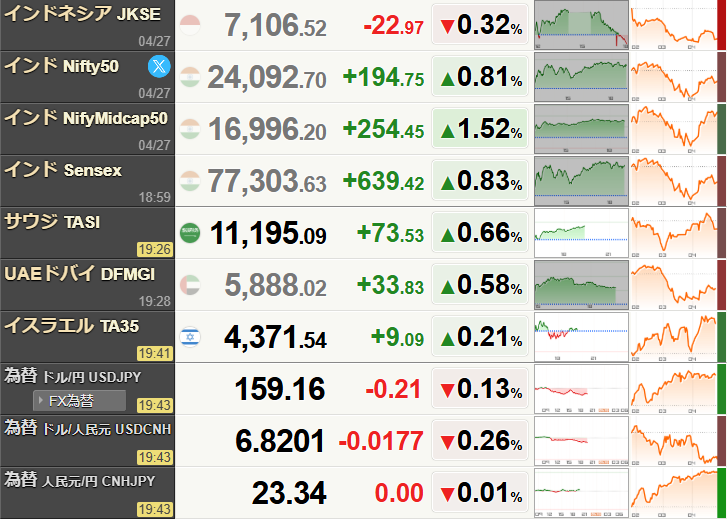Open the イスラエル TA35 index name
This screenshot has height=519, width=727.
71,326
